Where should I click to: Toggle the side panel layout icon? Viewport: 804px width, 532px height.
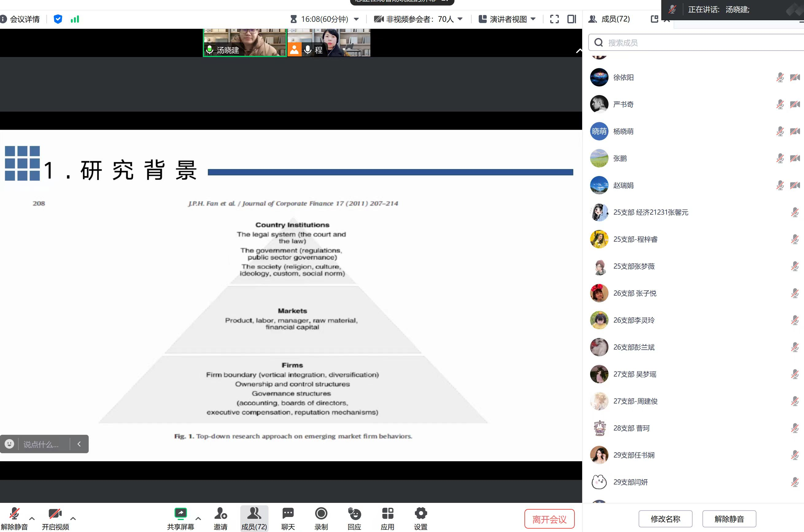pyautogui.click(x=572, y=19)
